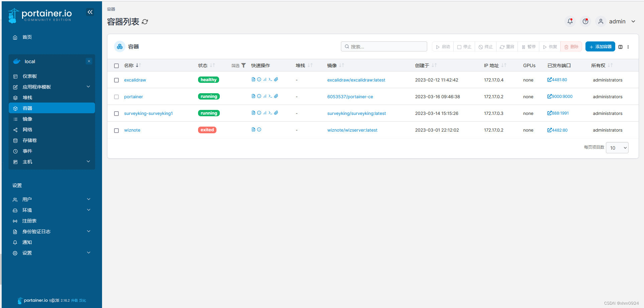Click the 停止 button

[x=464, y=47]
